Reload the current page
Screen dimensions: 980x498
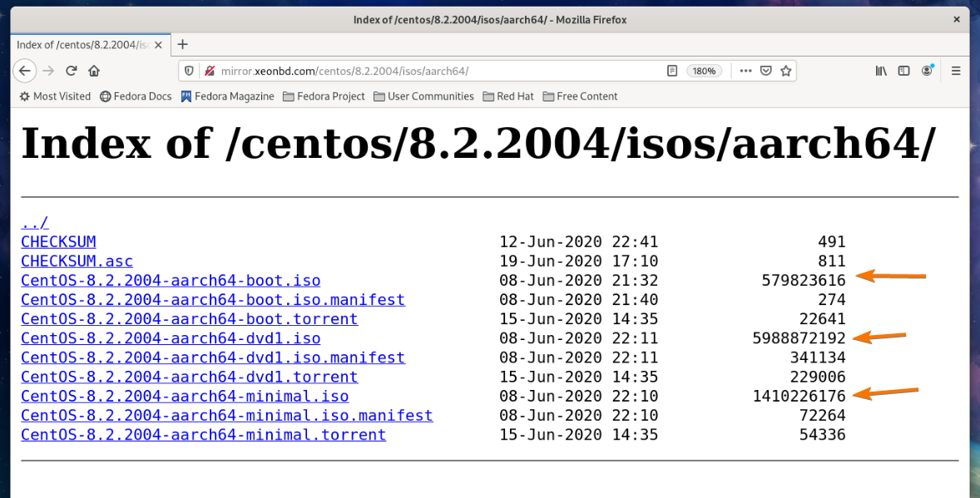pyautogui.click(x=72, y=71)
